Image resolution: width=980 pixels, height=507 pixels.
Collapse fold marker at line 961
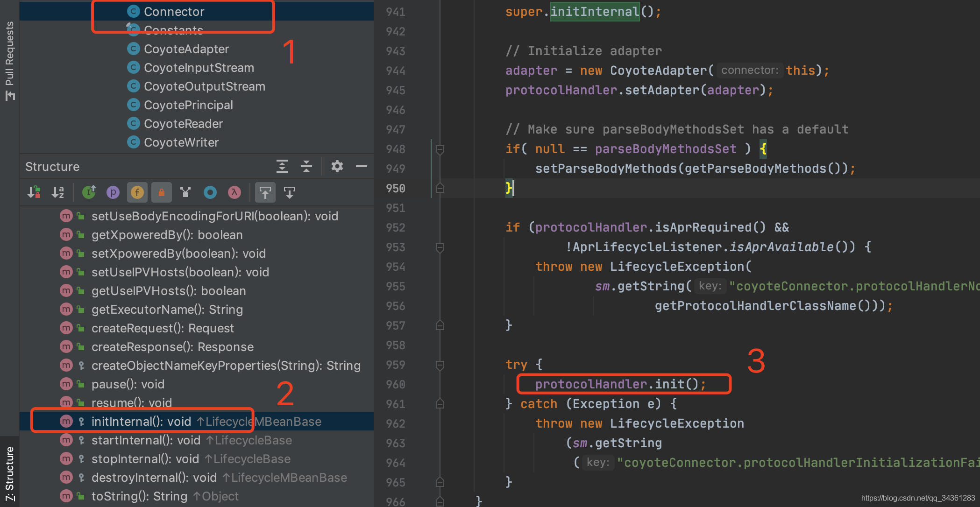pos(440,404)
